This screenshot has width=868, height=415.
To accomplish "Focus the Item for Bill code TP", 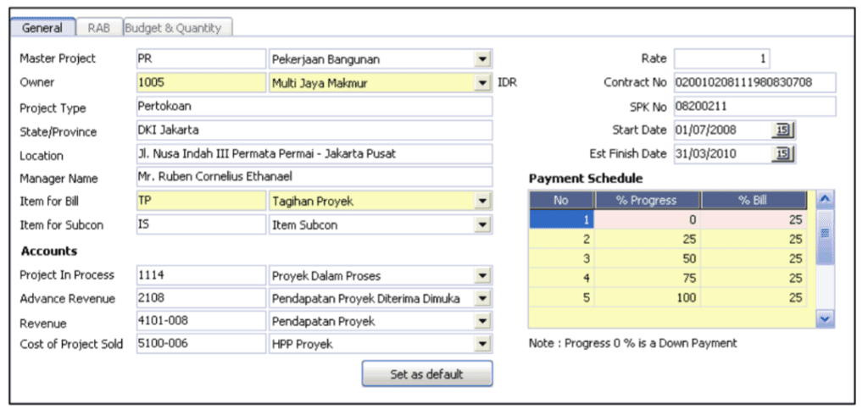I will tap(201, 202).
